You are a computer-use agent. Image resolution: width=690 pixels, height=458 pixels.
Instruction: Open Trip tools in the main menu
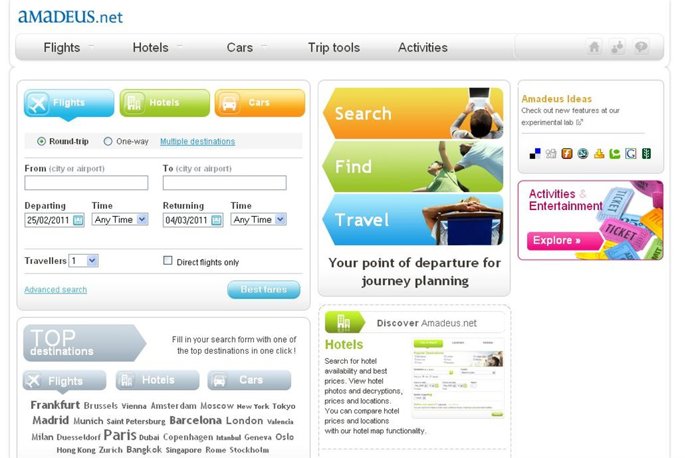[334, 48]
